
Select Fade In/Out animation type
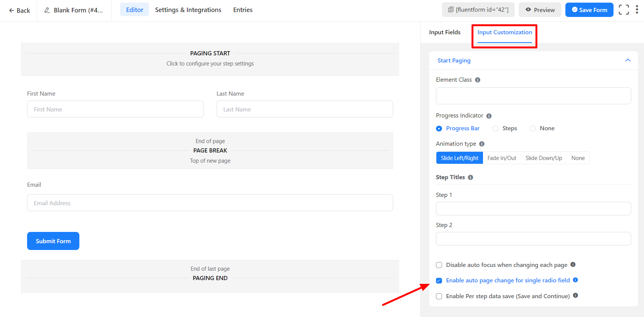pyautogui.click(x=502, y=158)
